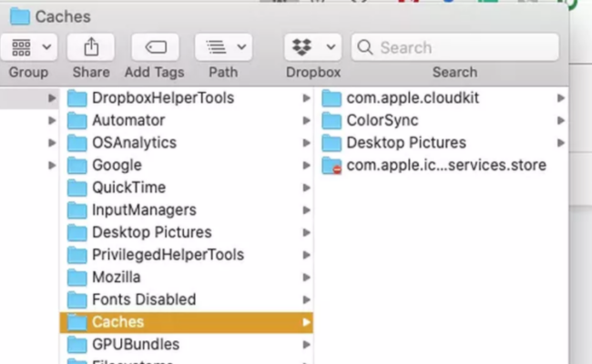Screen dimensions: 592x364
Task: Select the PrivilegedHelperTools folder
Action: tap(168, 255)
